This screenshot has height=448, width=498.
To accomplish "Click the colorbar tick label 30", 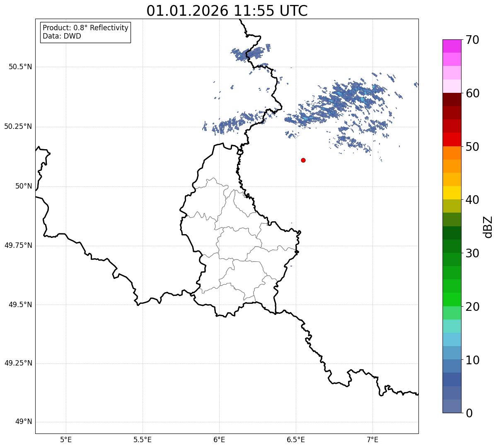I will tap(472, 253).
